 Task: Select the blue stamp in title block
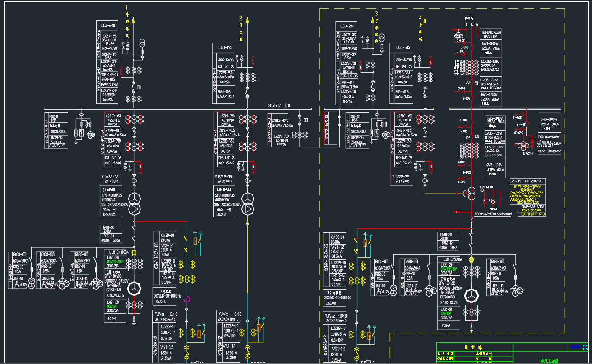click(x=575, y=347)
